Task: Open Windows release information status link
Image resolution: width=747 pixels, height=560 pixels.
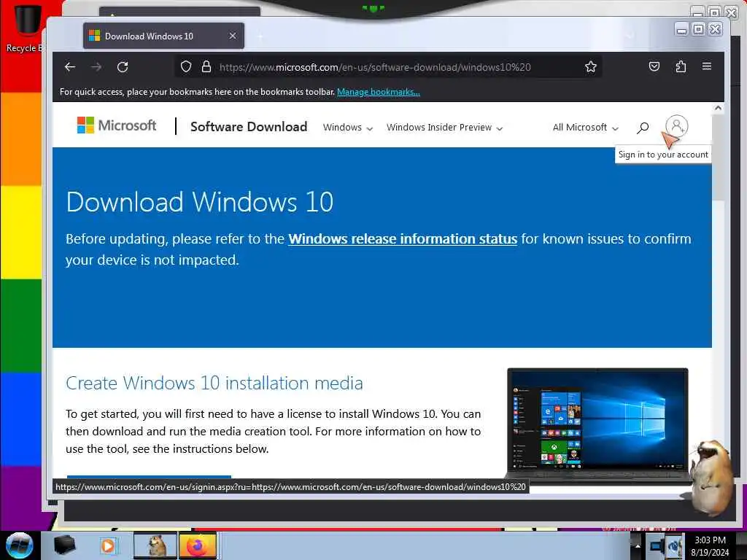Action: click(403, 239)
